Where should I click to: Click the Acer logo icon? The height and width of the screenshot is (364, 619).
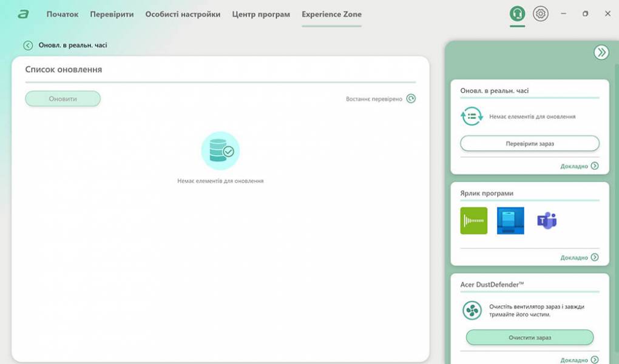click(23, 14)
